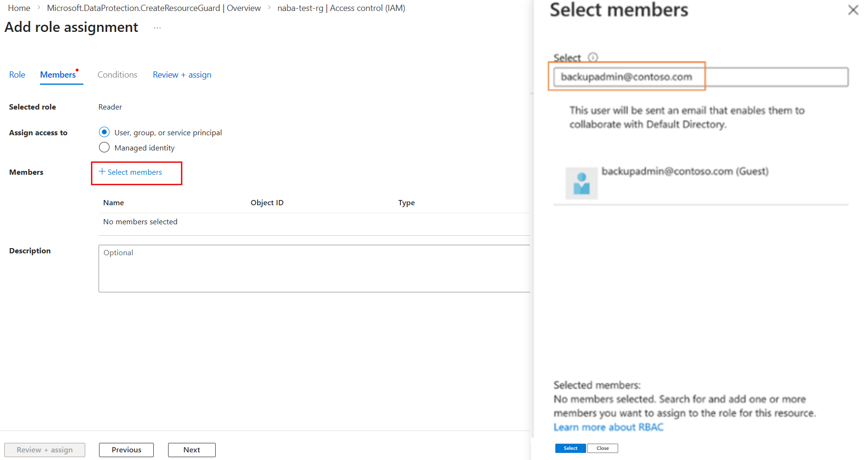Choose the Managed identity radio button

(x=104, y=147)
